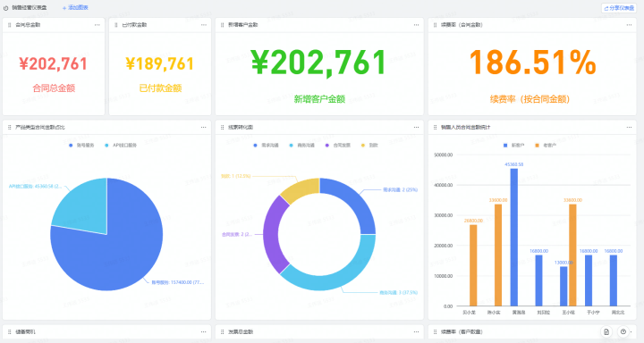Toggle 新客户 legend in the bar chart
This screenshot has height=343, width=644.
pyautogui.click(x=513, y=146)
